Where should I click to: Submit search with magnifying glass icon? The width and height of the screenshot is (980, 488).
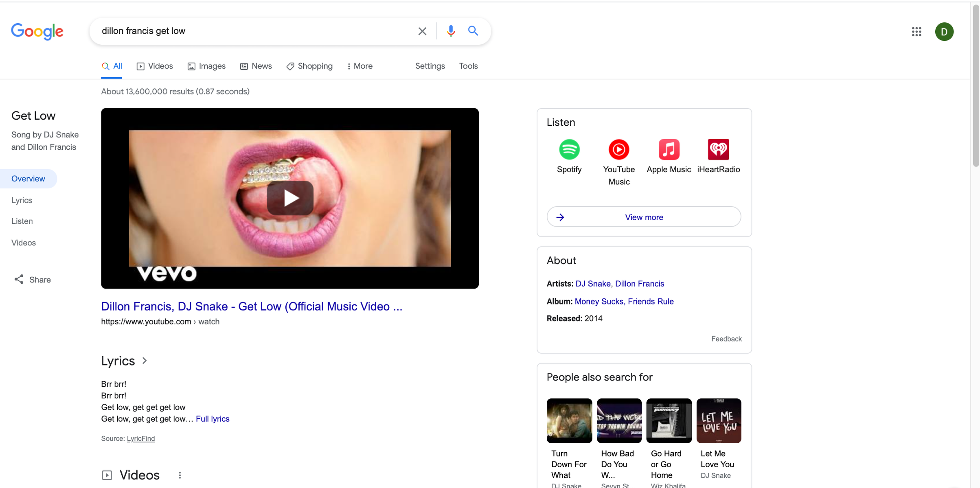tap(473, 31)
